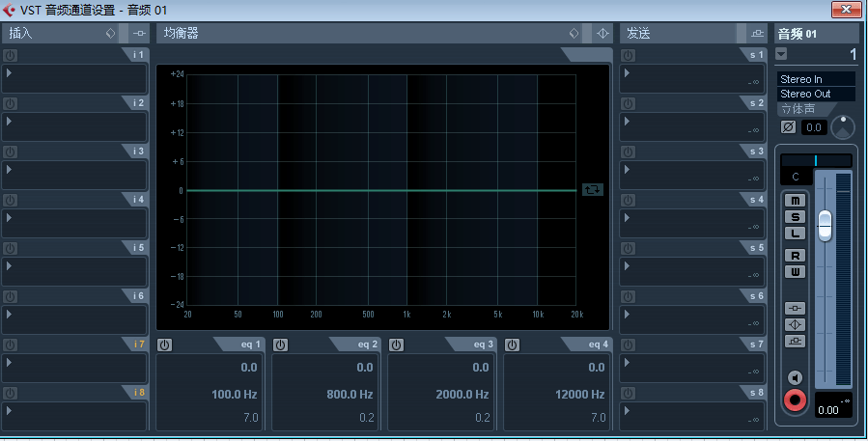The image size is (868, 441).
Task: Enable send slot s 2 power button
Action: coord(628,103)
